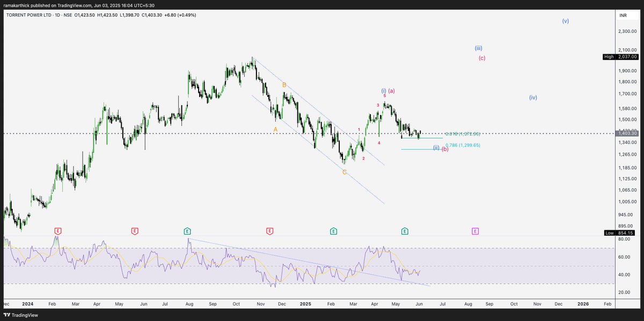Image resolution: width=644 pixels, height=321 pixels.
Task: Click the green earnings E marker near Feb 2025
Action: point(333,231)
